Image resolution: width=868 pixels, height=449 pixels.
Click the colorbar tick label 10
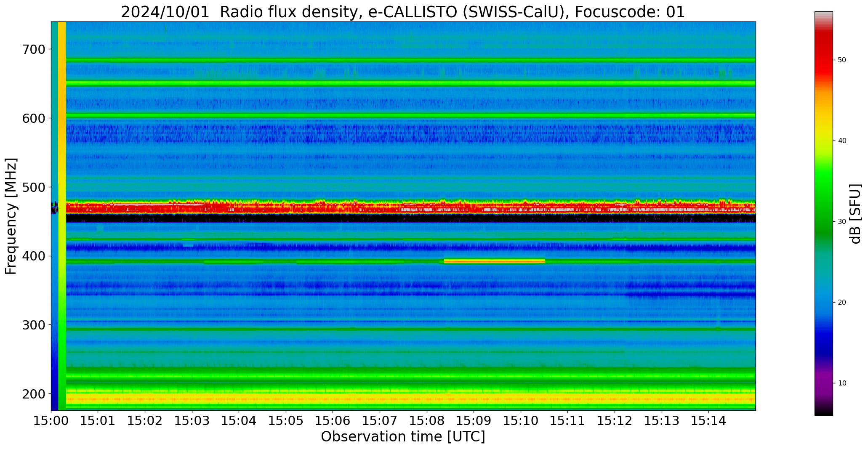point(842,383)
